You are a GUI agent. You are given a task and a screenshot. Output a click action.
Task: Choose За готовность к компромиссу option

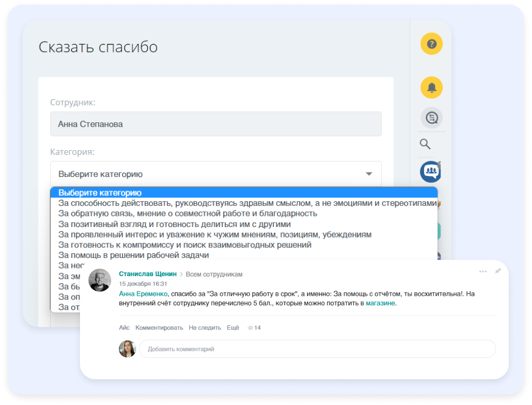(244, 245)
